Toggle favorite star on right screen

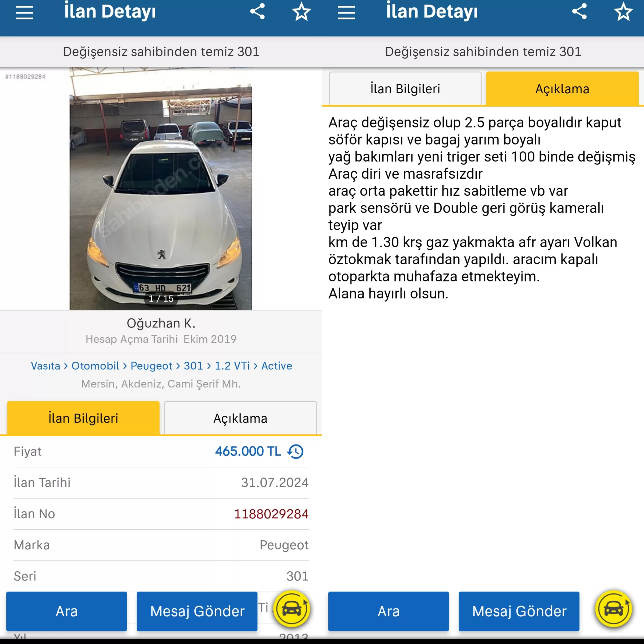pyautogui.click(x=623, y=12)
